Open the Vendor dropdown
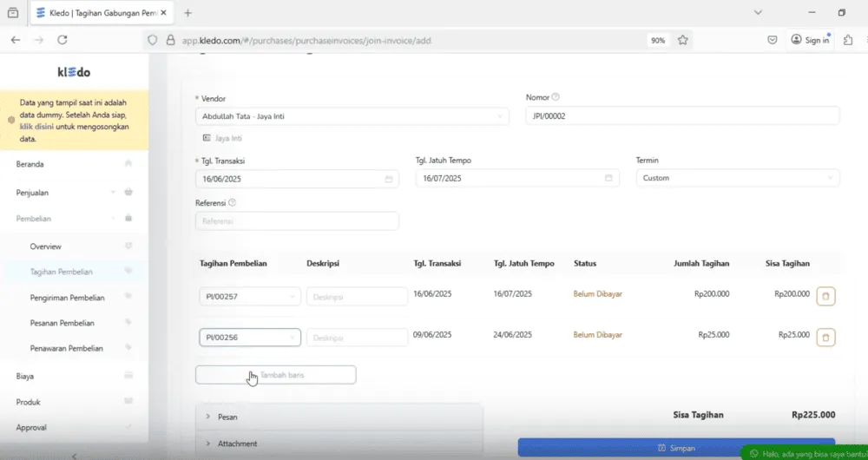 click(x=352, y=116)
